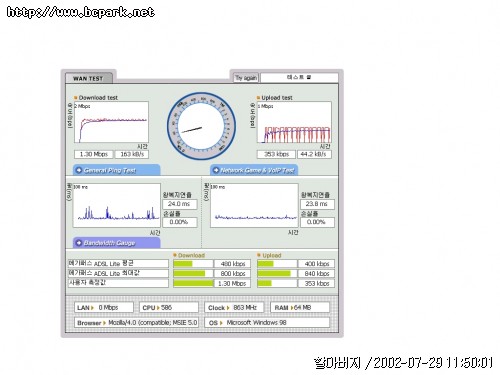This screenshot has height=375, width=500.
Task: Click the OS Microsoft Windows 98 field
Action: pos(267,323)
